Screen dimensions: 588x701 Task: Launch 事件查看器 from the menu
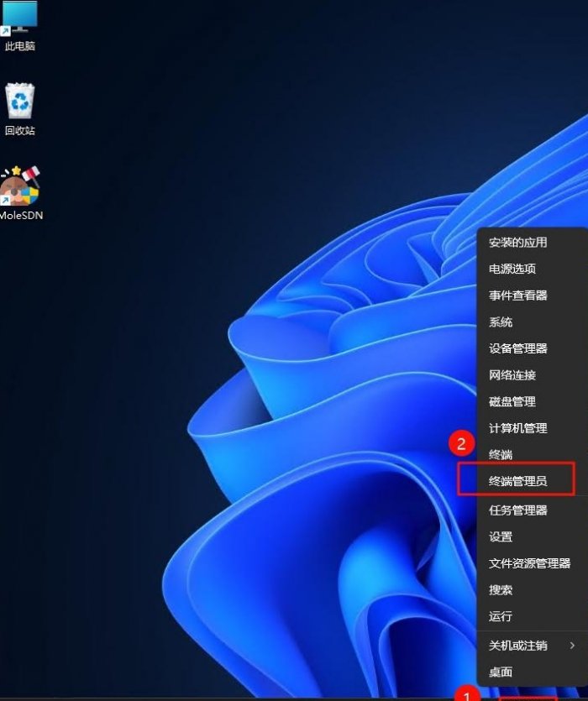pyautogui.click(x=517, y=296)
